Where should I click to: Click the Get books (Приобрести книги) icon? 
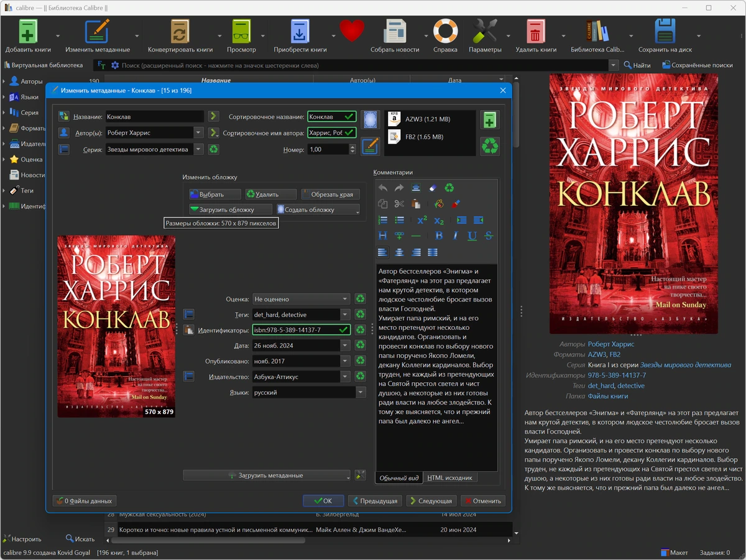(300, 31)
